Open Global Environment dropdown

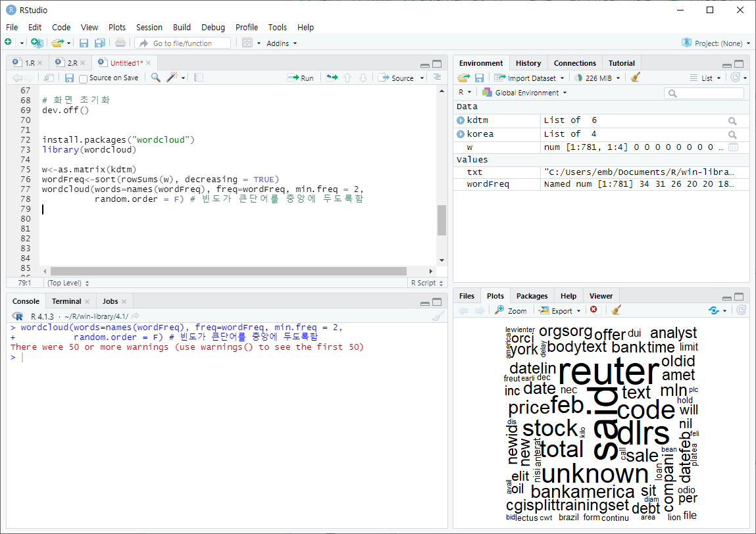524,93
